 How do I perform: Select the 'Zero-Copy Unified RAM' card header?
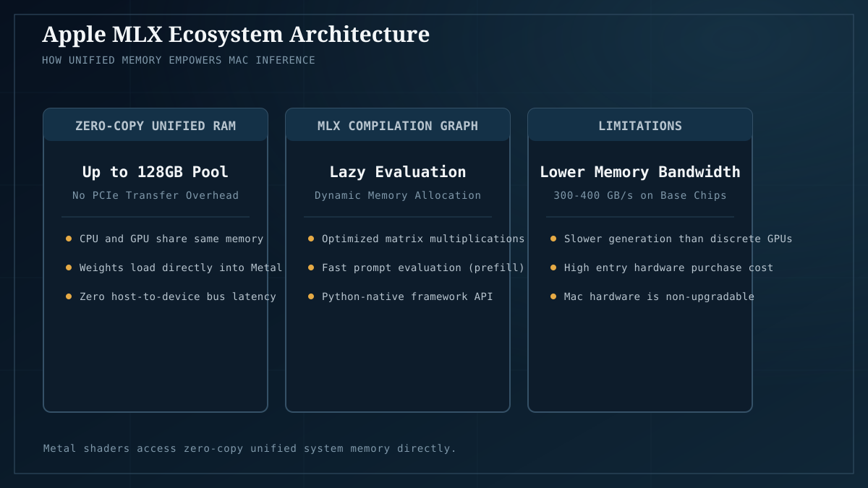click(x=156, y=126)
